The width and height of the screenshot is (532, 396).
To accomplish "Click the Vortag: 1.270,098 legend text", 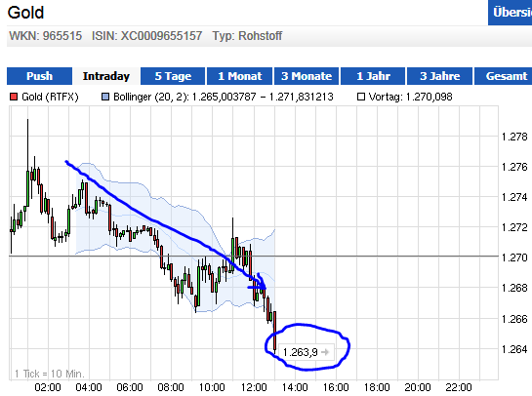I will click(411, 97).
